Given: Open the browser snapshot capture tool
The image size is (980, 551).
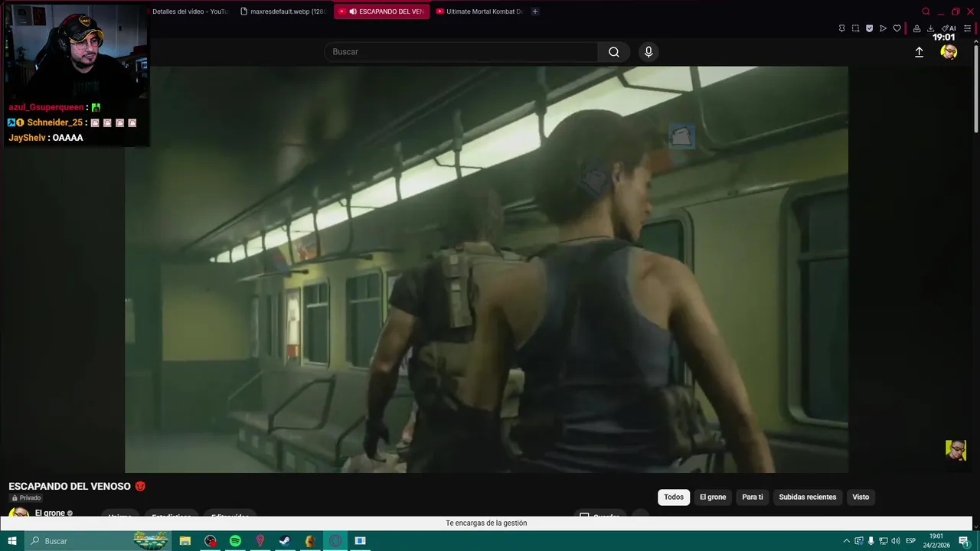Looking at the screenshot, I should tap(855, 28).
